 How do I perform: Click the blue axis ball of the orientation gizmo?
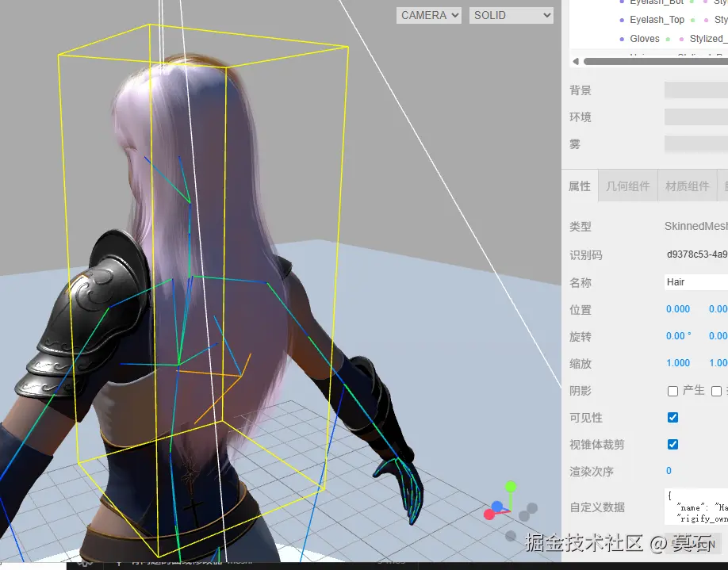(x=497, y=506)
